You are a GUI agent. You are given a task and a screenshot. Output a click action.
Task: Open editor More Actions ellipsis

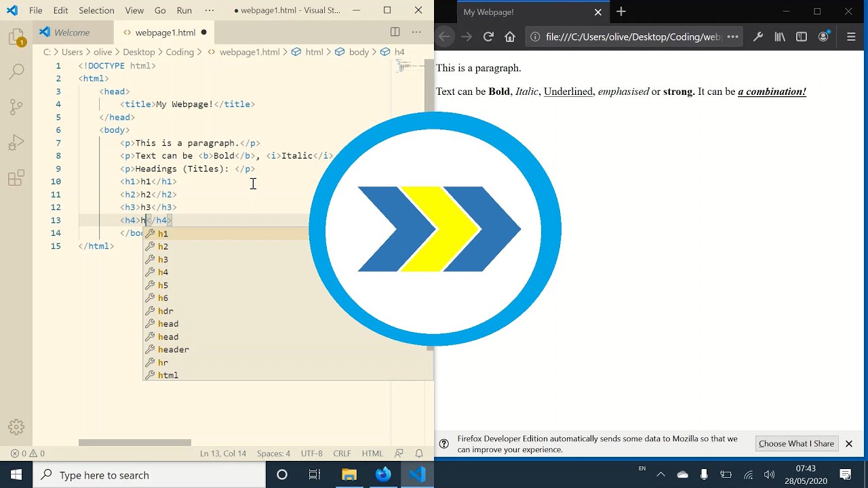(416, 33)
